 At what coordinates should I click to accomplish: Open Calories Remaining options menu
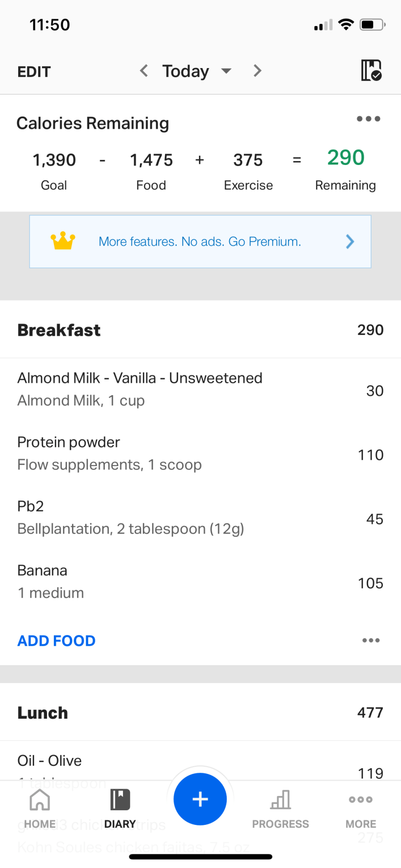(x=368, y=119)
